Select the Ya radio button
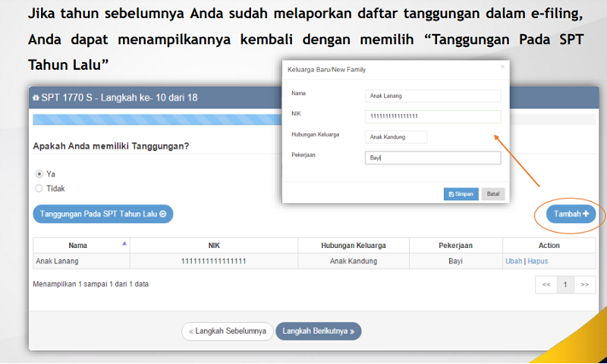This screenshot has width=607, height=364. [x=39, y=174]
